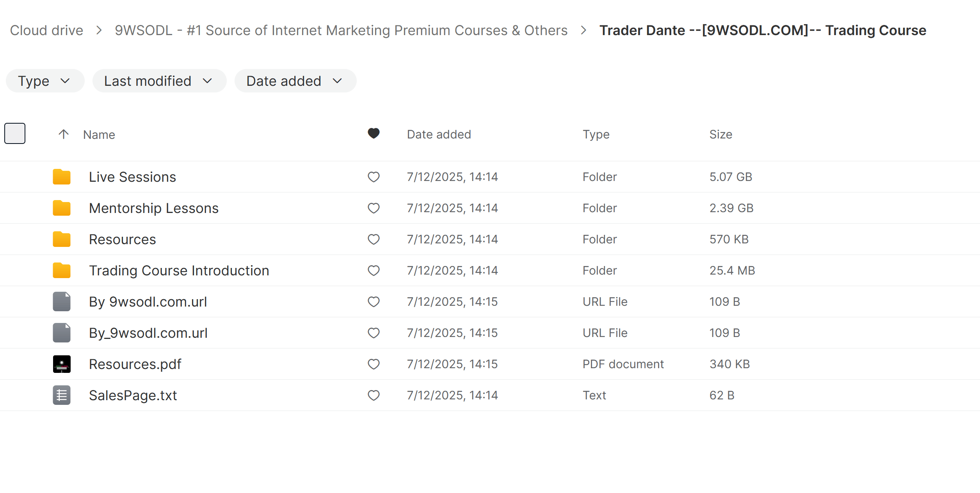Check the select-all files checkbox
The image size is (980, 493).
click(15, 133)
